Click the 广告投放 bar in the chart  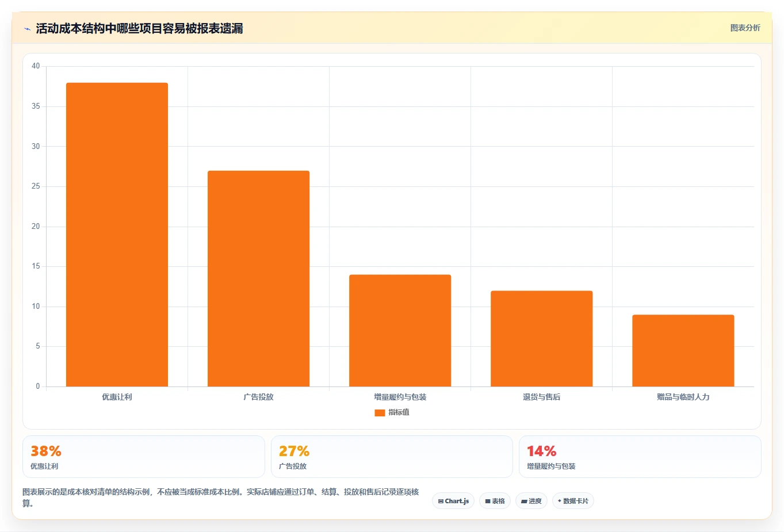(x=258, y=278)
